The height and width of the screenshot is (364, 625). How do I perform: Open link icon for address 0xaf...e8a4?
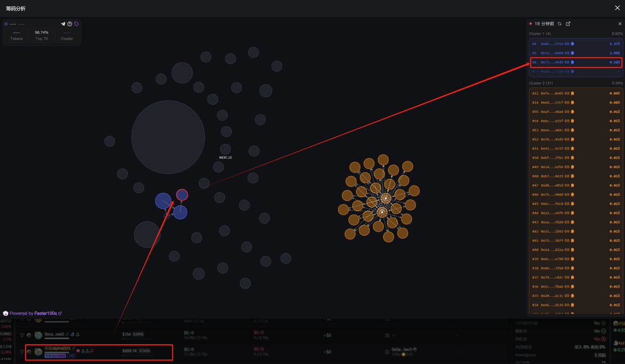pos(567,111)
